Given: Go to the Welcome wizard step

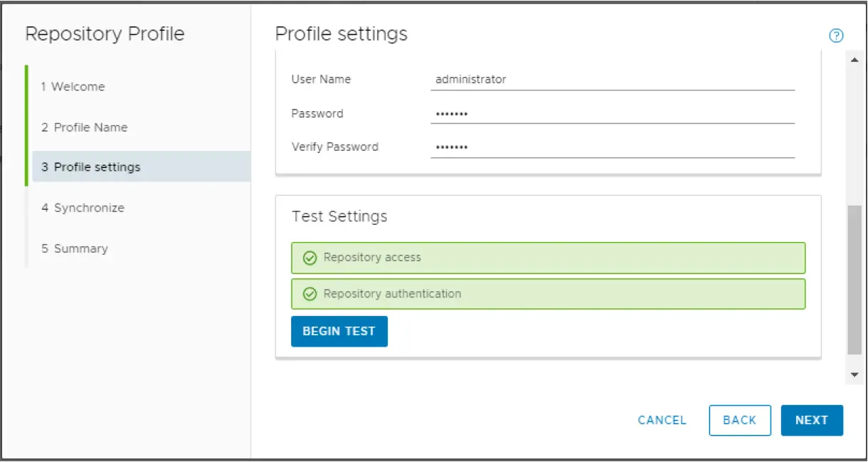Looking at the screenshot, I should pyautogui.click(x=73, y=87).
